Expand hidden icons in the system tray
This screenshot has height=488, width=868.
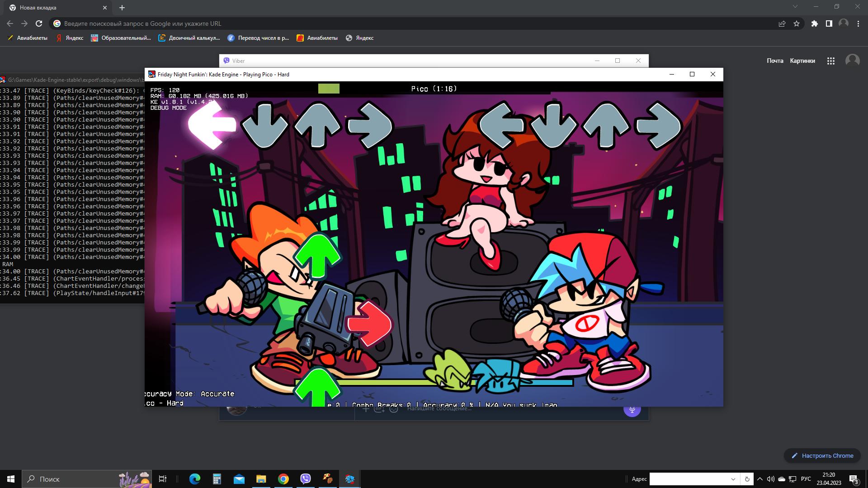coord(760,479)
